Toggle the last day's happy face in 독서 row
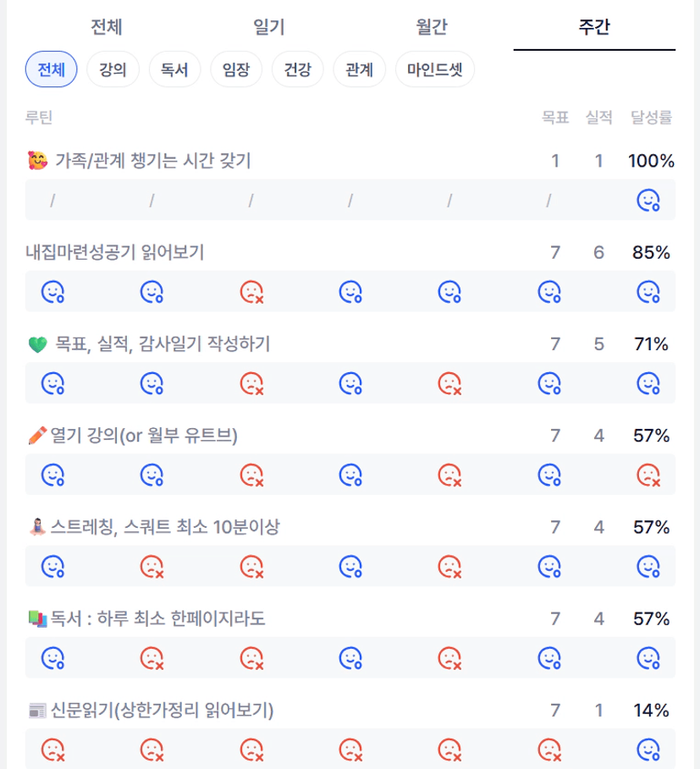This screenshot has height=769, width=700. (x=648, y=657)
